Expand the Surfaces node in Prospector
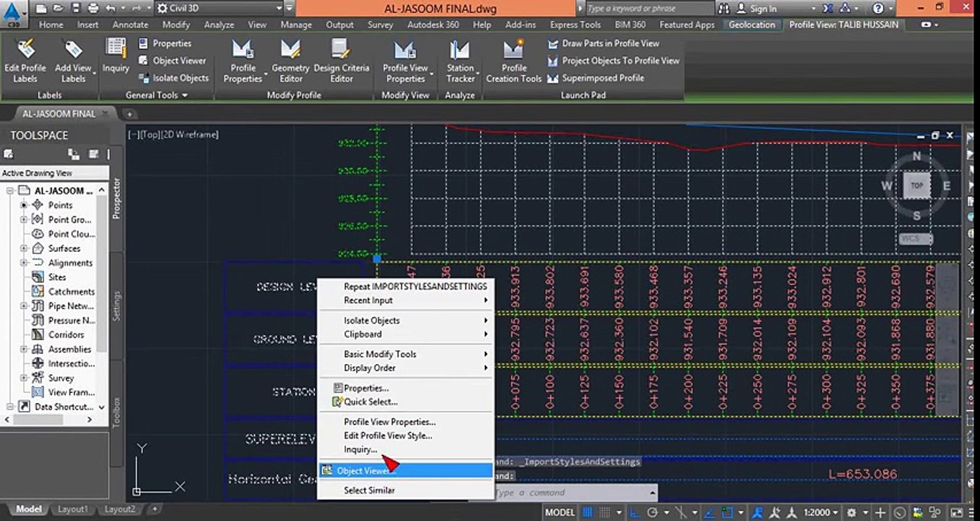 (x=24, y=249)
